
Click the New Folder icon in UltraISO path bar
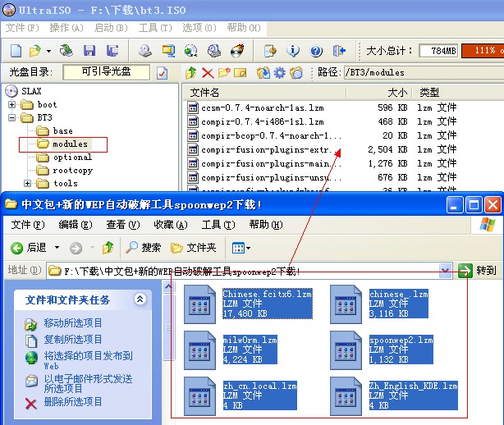coord(224,72)
